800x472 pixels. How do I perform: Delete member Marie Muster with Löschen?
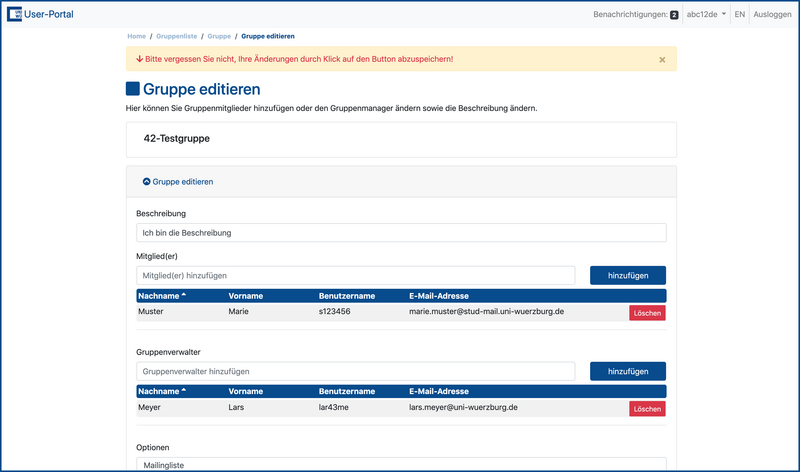pos(647,313)
